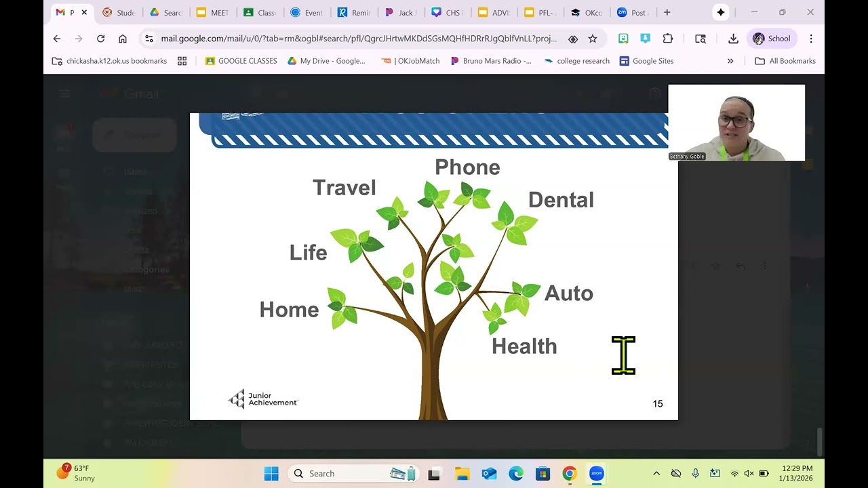Open the Chrome downloads icon
Image resolution: width=868 pixels, height=488 pixels.
(x=733, y=39)
